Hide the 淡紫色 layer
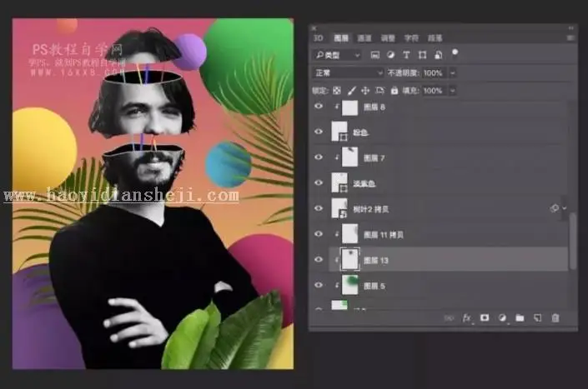 [319, 182]
